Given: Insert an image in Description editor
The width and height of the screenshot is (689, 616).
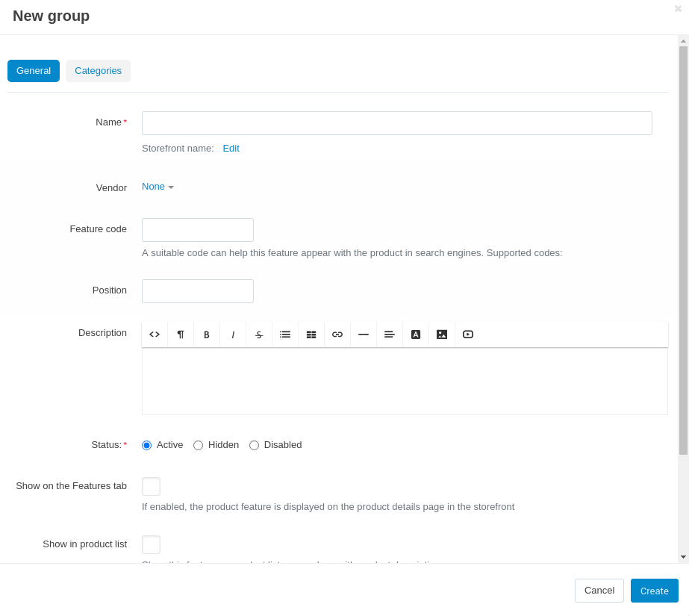Looking at the screenshot, I should pyautogui.click(x=442, y=335).
